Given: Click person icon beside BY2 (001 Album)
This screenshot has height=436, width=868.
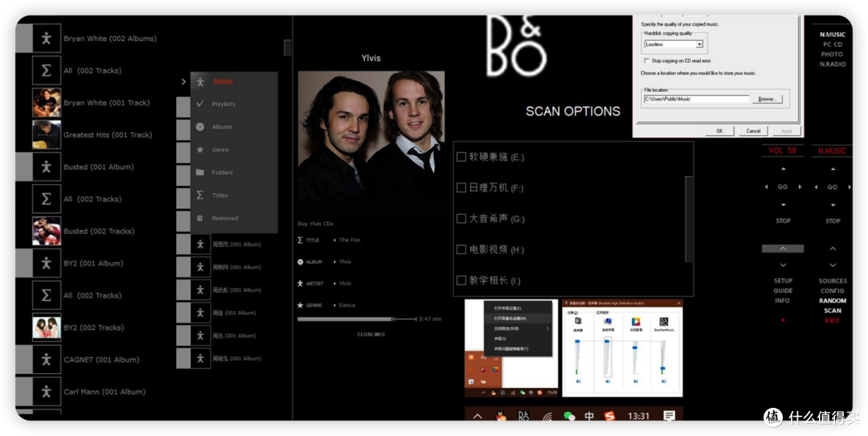Looking at the screenshot, I should tap(47, 263).
